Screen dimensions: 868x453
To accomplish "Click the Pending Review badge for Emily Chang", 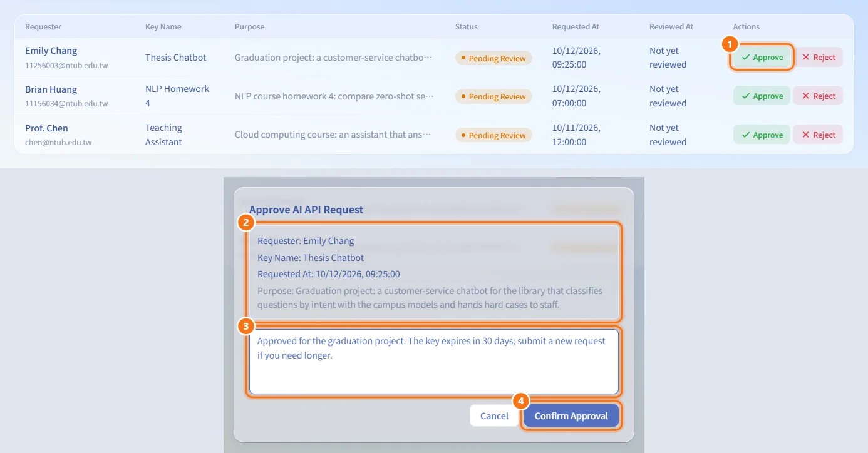I will click(x=493, y=58).
